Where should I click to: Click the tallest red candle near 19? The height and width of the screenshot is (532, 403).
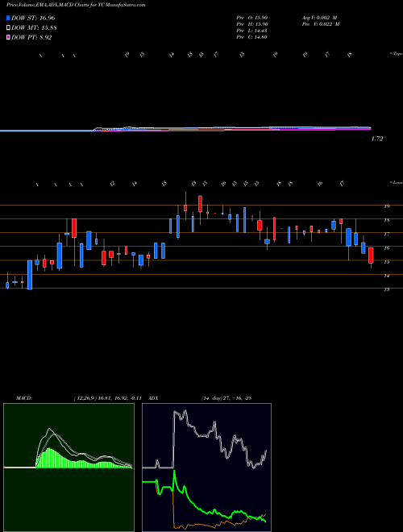[x=200, y=204]
